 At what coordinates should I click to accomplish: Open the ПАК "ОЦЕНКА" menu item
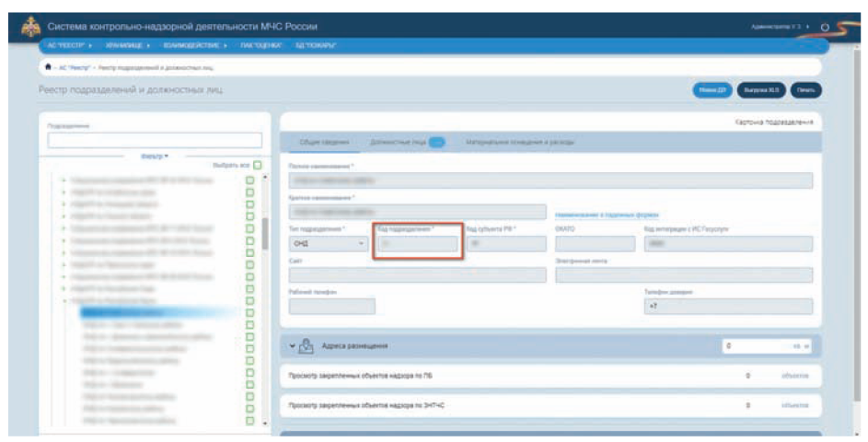[x=261, y=45]
